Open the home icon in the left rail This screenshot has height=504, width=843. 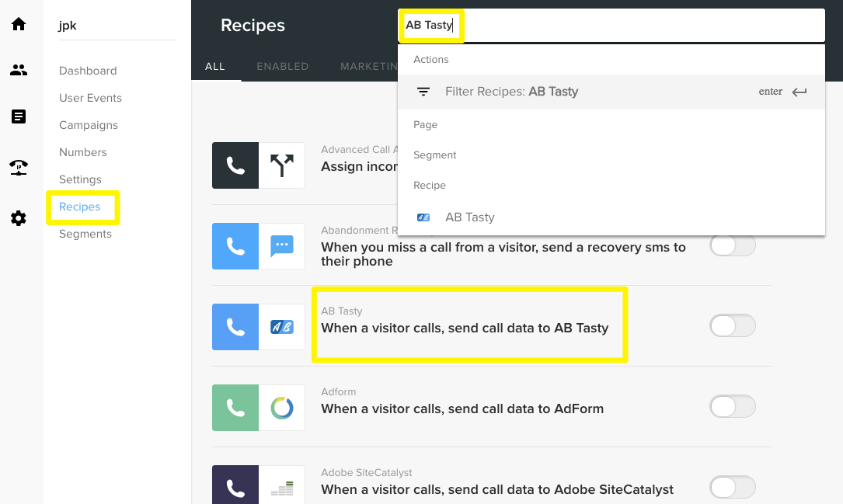point(19,24)
